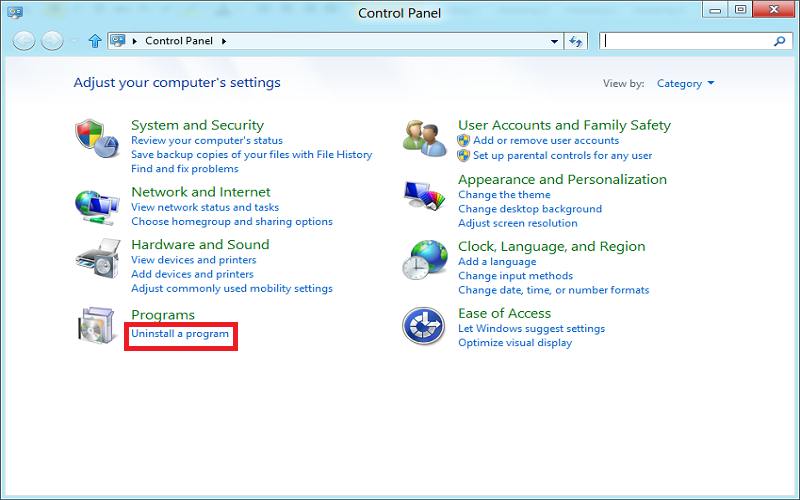
Task: Open System and Security category
Action: 197,125
